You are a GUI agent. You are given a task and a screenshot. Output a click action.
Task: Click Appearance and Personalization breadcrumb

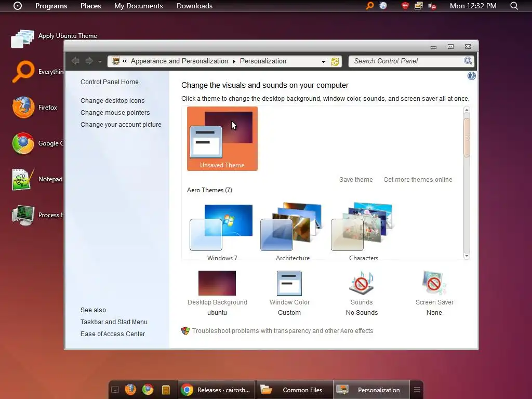click(179, 61)
